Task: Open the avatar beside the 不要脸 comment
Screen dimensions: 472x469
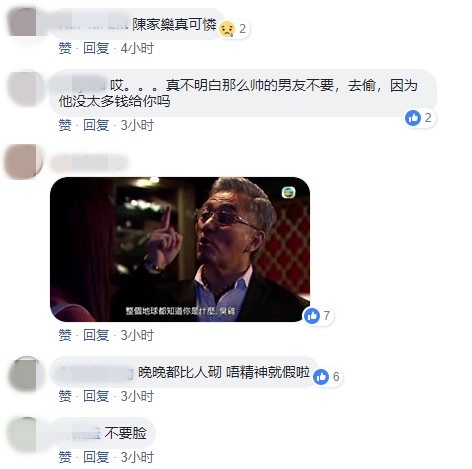Action: 24,435
